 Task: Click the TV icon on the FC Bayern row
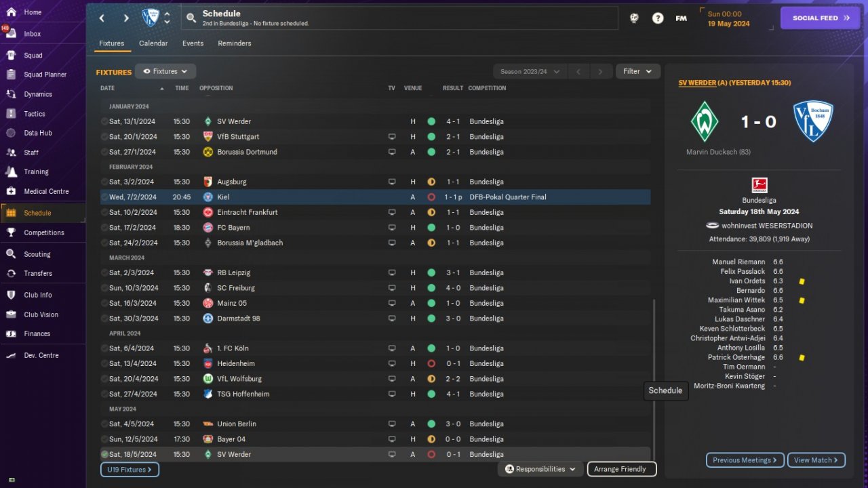(391, 228)
